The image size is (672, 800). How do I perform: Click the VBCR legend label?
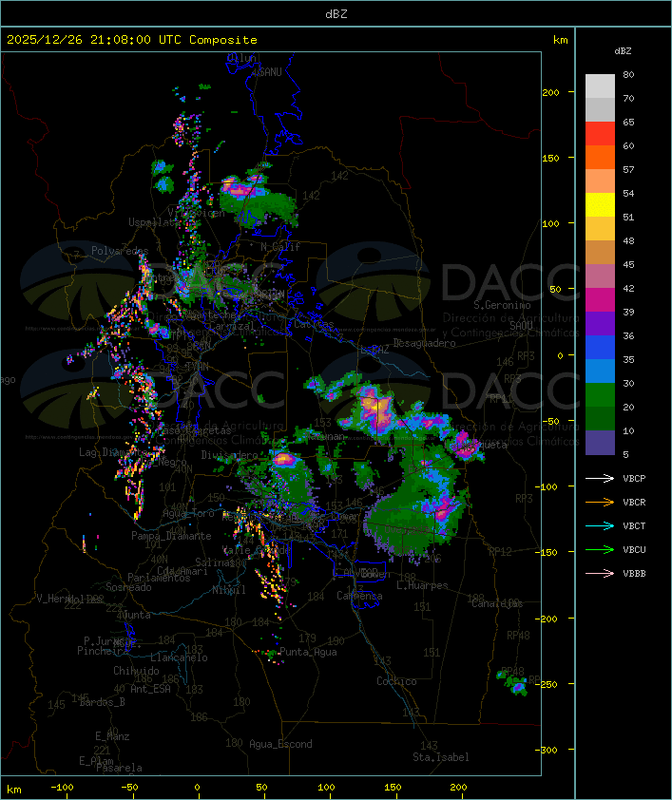coord(634,503)
